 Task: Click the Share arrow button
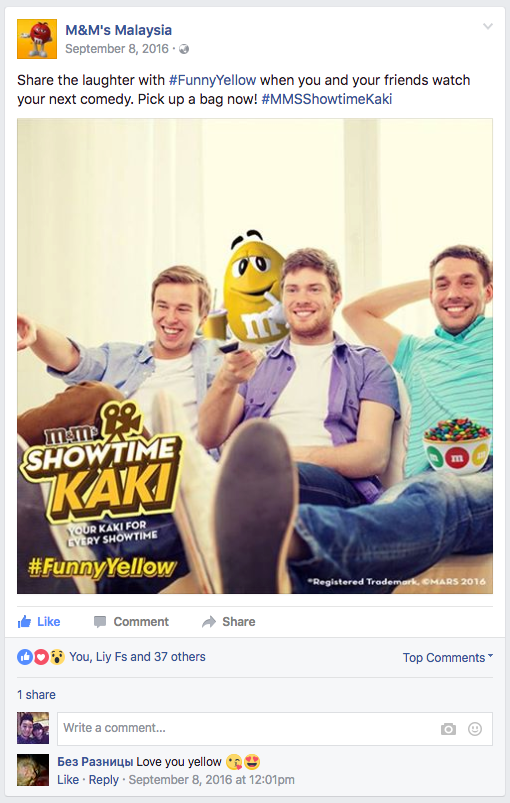click(x=228, y=622)
